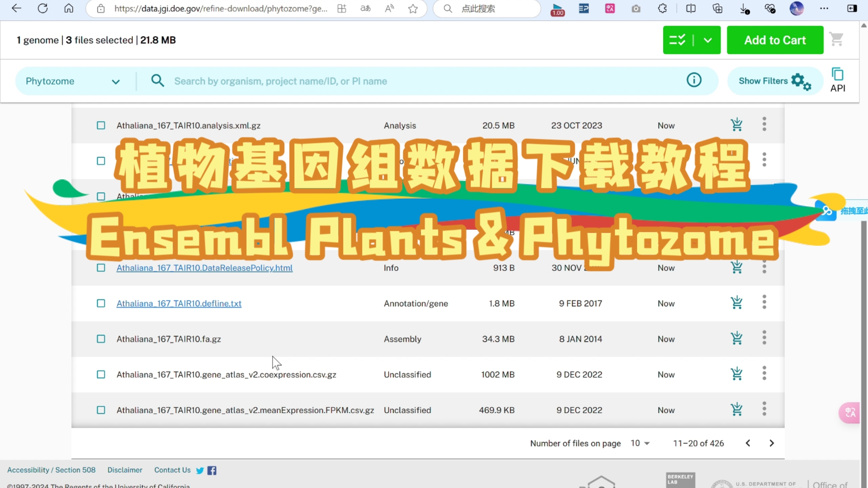
Task: Open more options for analysis.xml.gz row
Action: pyautogui.click(x=764, y=124)
